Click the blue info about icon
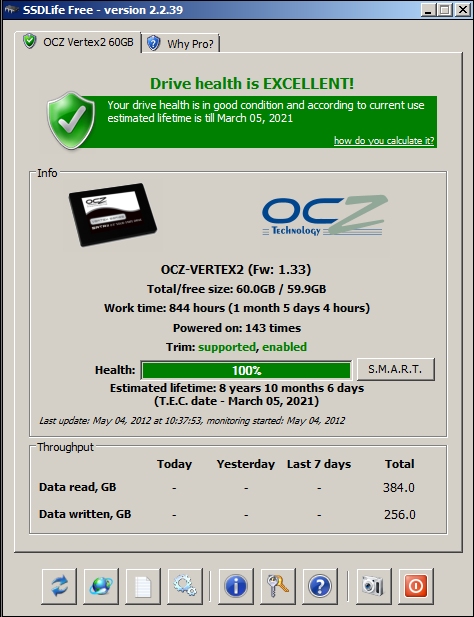Screen dimensions: 474x617 [x=236, y=586]
